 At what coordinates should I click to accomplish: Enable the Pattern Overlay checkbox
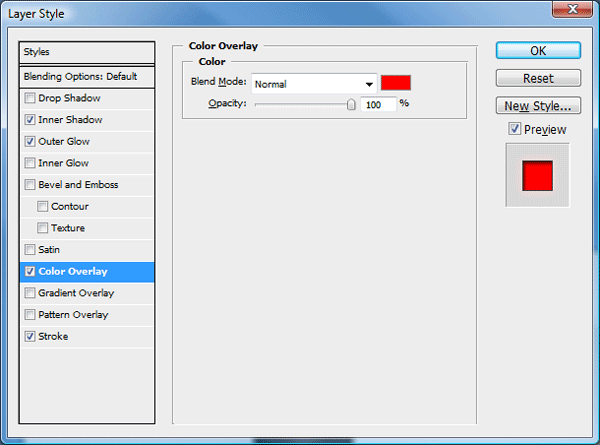[x=30, y=315]
